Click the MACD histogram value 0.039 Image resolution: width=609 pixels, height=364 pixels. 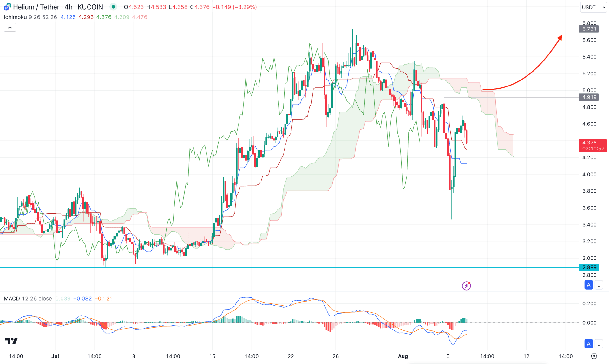coord(63,298)
